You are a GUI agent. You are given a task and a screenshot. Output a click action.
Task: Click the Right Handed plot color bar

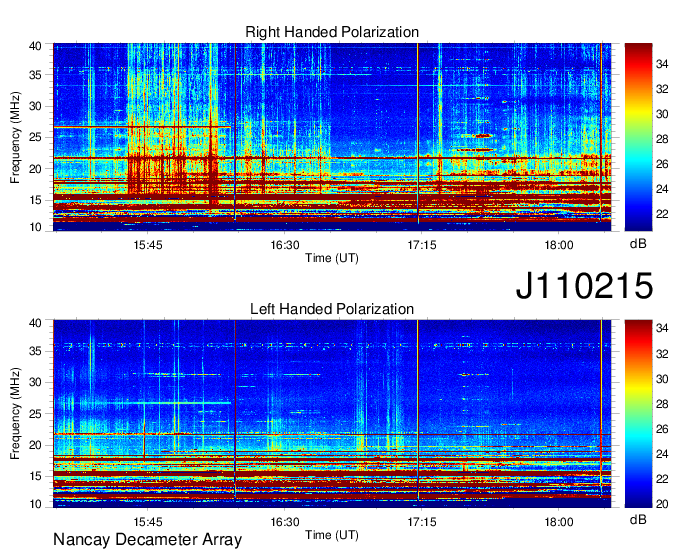(x=638, y=137)
